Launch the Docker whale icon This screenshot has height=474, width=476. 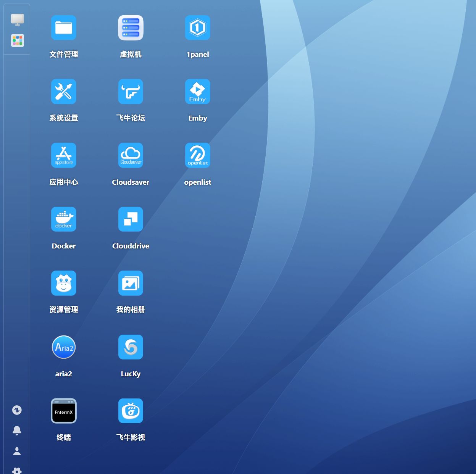(64, 219)
